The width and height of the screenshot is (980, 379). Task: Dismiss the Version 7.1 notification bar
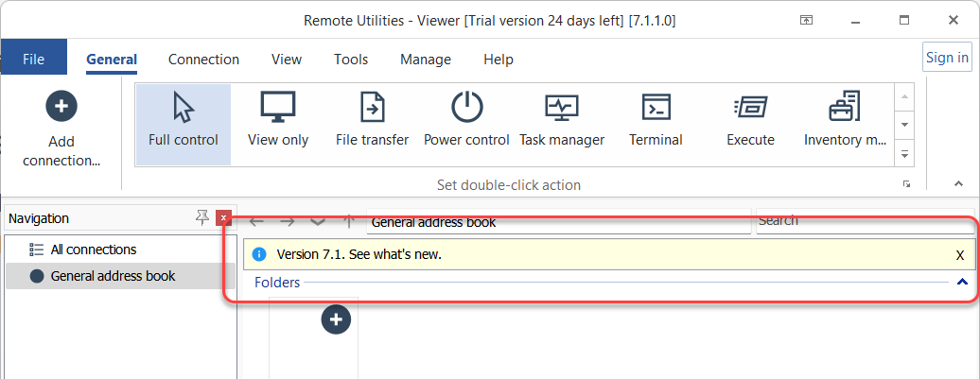tap(960, 255)
